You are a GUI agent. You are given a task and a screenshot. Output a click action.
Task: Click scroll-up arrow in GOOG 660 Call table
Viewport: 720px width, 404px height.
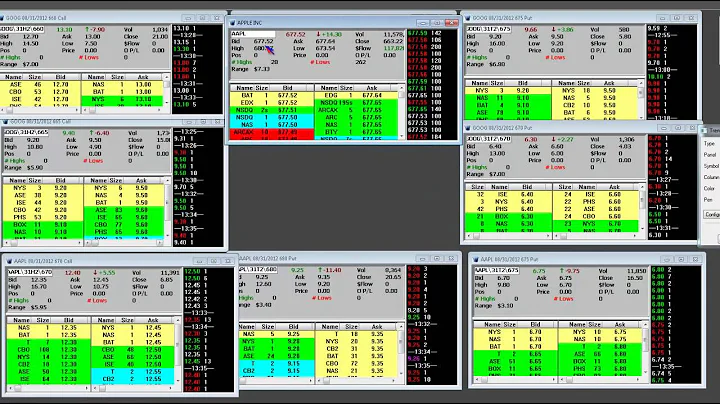pos(167,78)
